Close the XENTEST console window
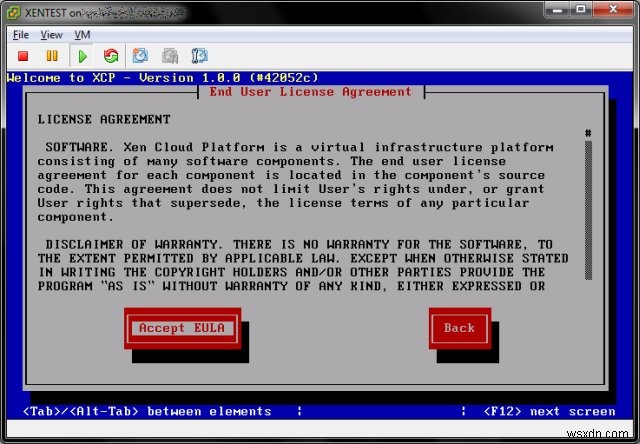 613,9
